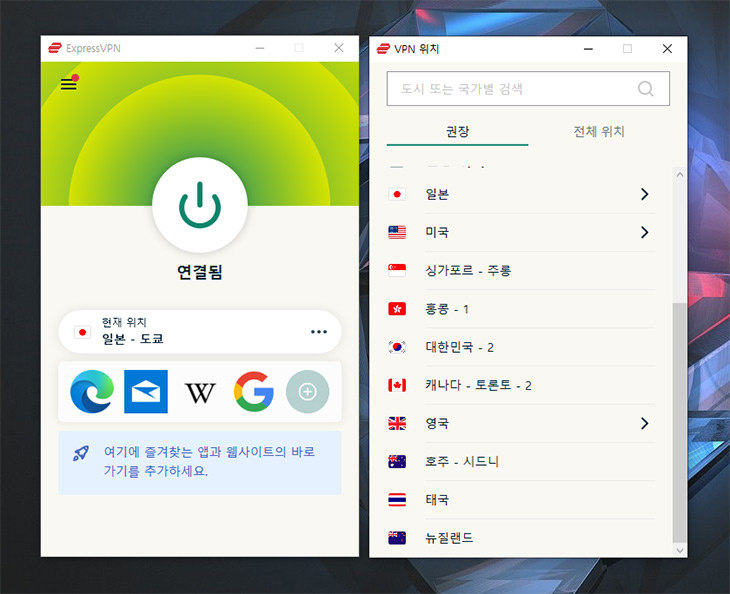
Task: Click the shortcut tip message text
Action: tap(209, 461)
